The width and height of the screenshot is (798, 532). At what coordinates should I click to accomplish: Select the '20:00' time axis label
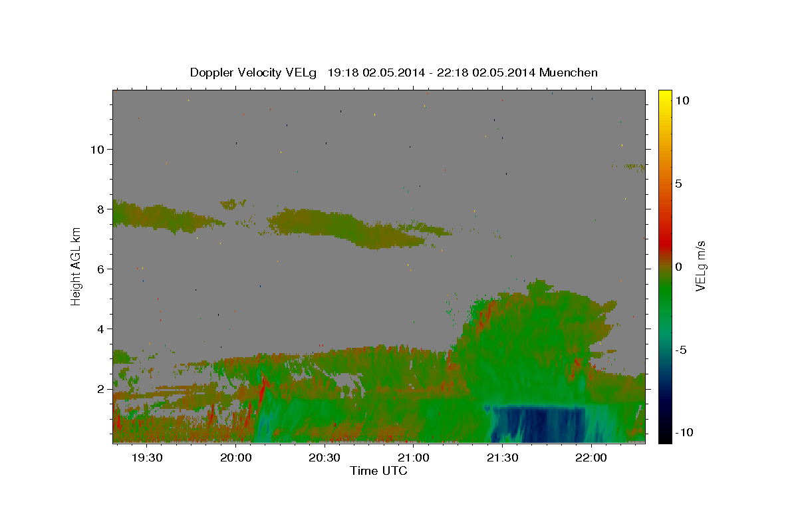[235, 458]
